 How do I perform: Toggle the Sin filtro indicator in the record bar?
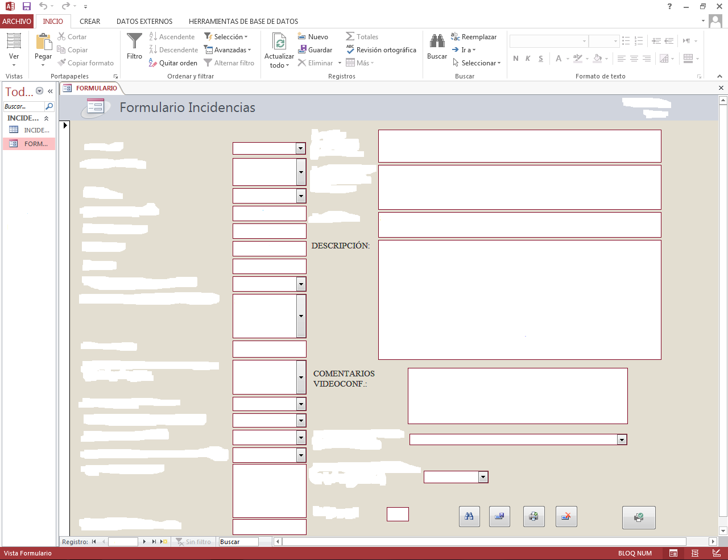[193, 542]
